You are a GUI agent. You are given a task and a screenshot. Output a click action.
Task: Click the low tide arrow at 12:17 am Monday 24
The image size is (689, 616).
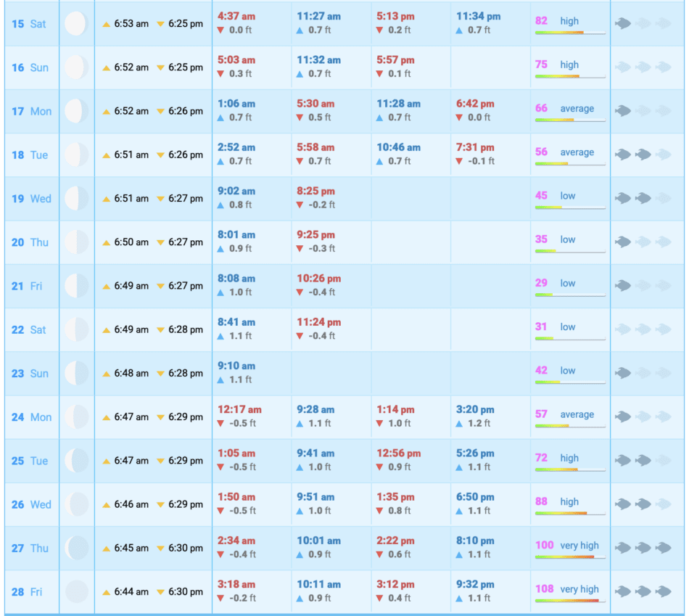click(x=221, y=424)
